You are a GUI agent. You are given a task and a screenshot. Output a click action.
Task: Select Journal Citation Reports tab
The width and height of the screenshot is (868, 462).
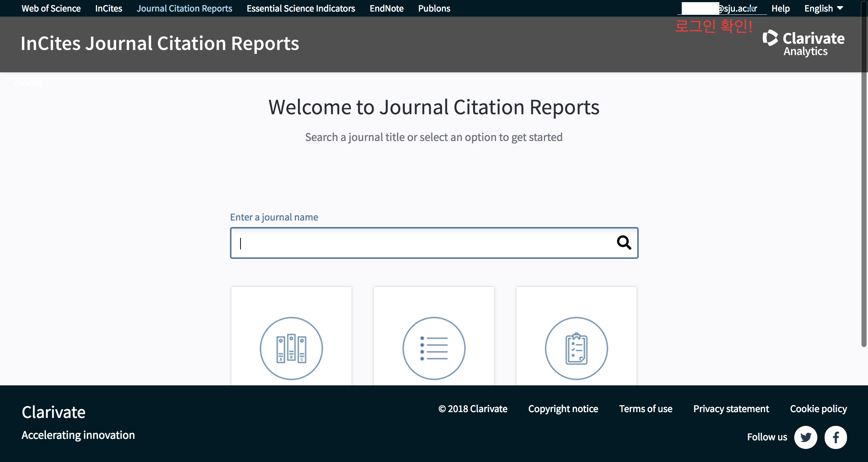pyautogui.click(x=184, y=8)
